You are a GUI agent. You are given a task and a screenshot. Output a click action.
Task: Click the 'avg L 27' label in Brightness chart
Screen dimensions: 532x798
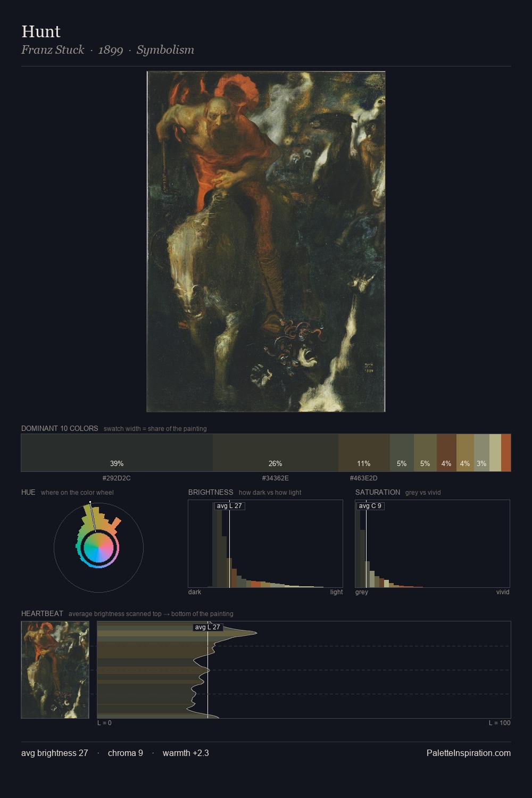[229, 506]
